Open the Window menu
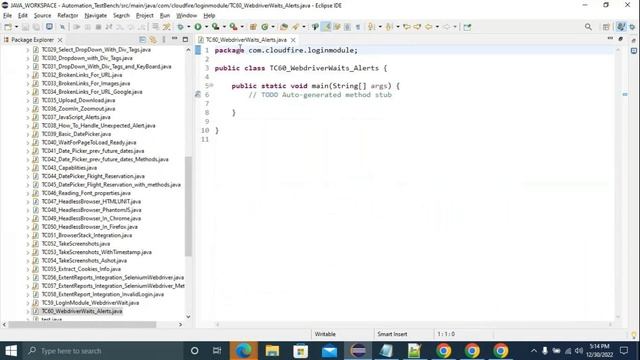This screenshot has height=360, width=640. point(186,16)
